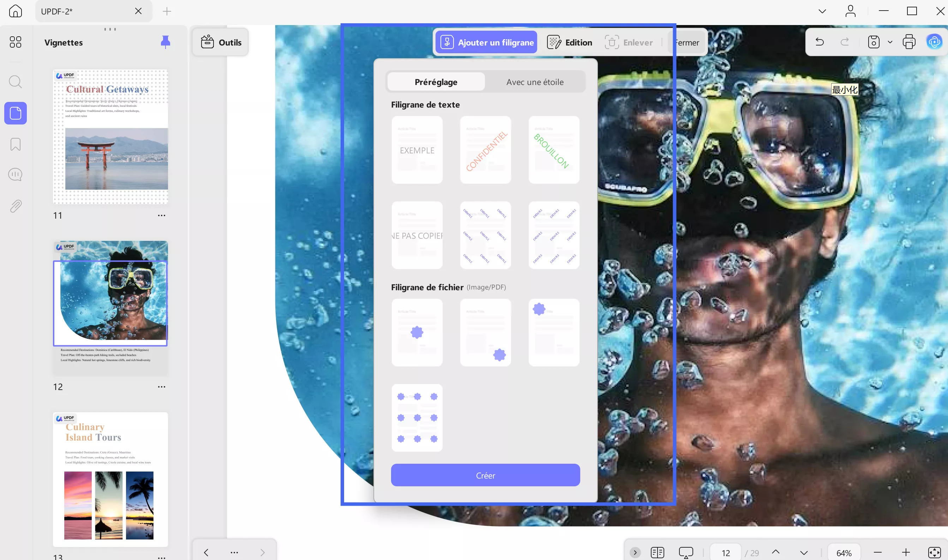948x560 pixels.
Task: Open bottom bar ellipsis menu
Action: pyautogui.click(x=234, y=553)
